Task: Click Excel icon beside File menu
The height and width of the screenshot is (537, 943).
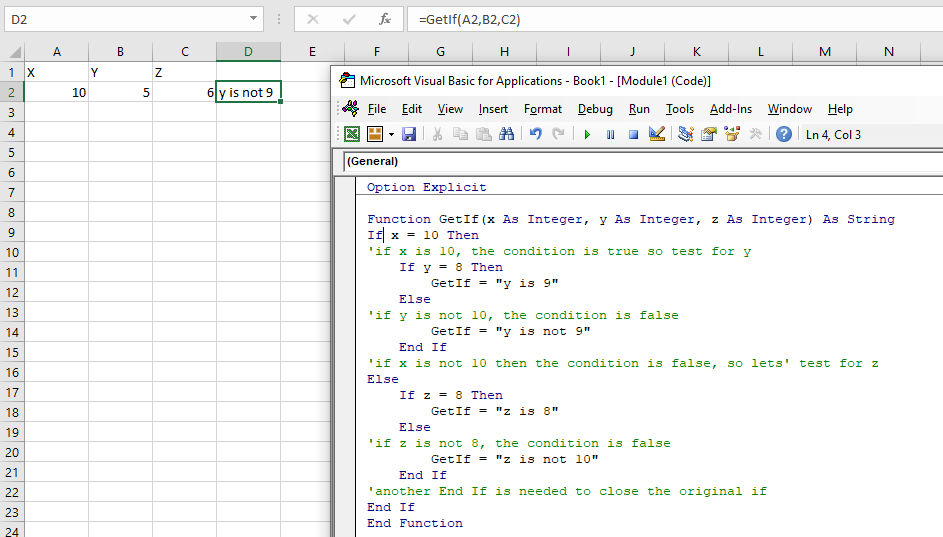Action: coord(351,108)
